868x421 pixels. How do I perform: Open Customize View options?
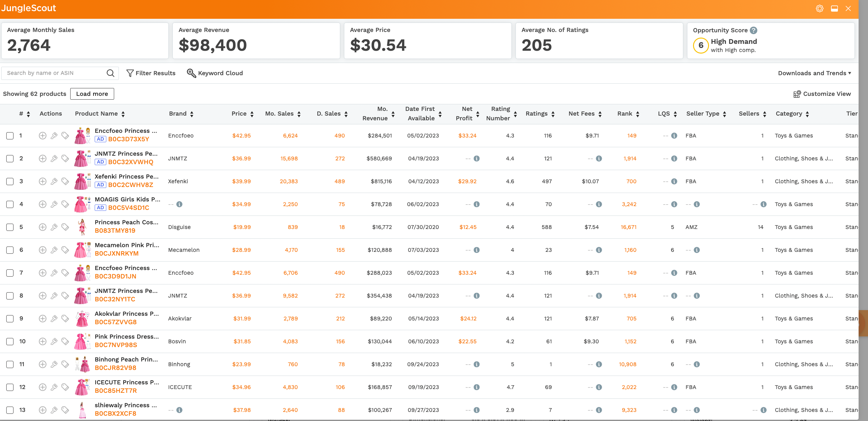(822, 94)
